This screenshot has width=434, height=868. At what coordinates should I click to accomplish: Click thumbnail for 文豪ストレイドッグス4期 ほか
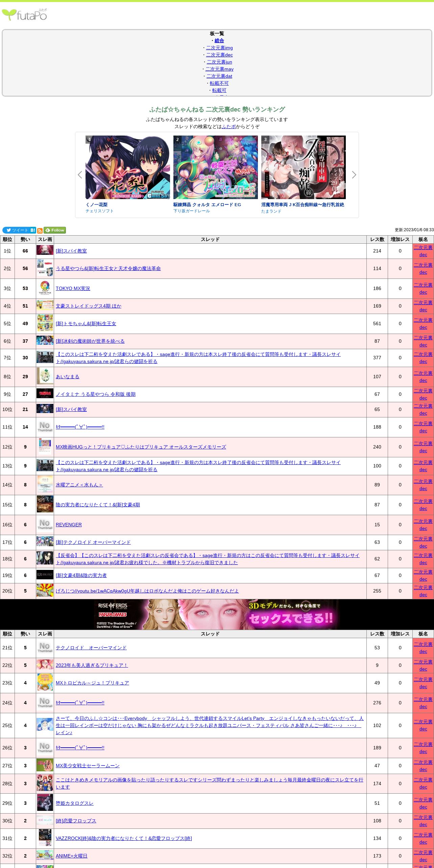[x=45, y=306]
